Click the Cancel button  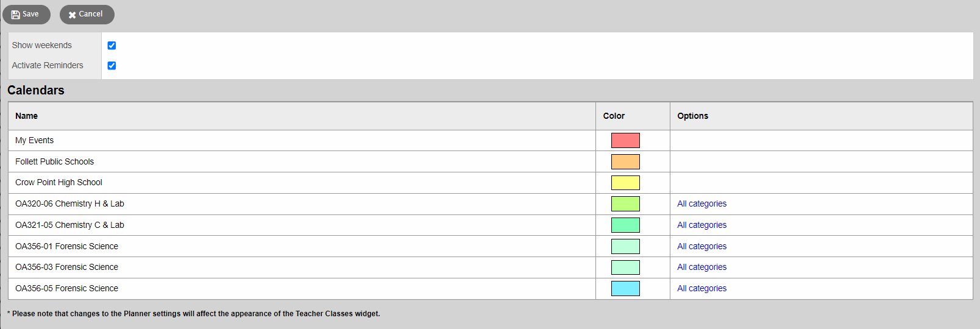tap(87, 14)
